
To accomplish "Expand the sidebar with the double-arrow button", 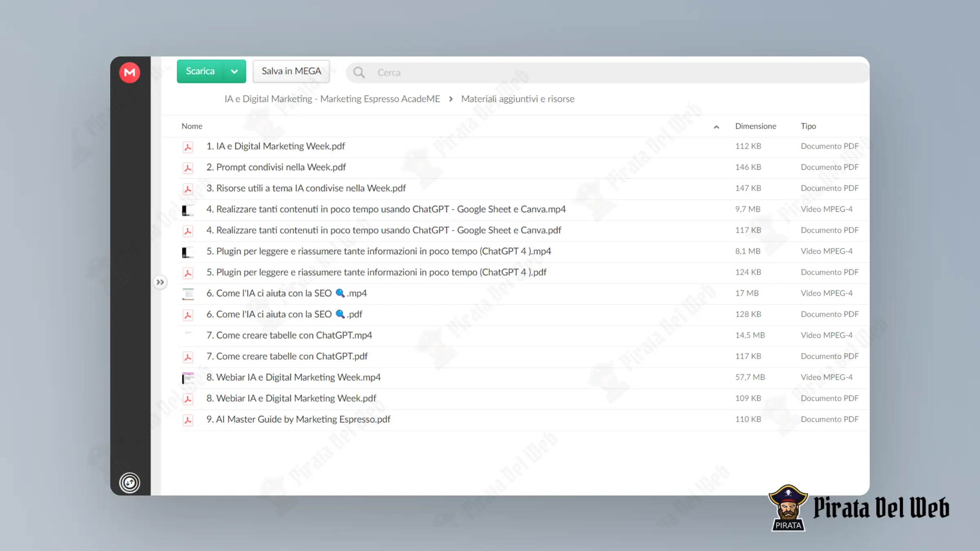I will (160, 282).
